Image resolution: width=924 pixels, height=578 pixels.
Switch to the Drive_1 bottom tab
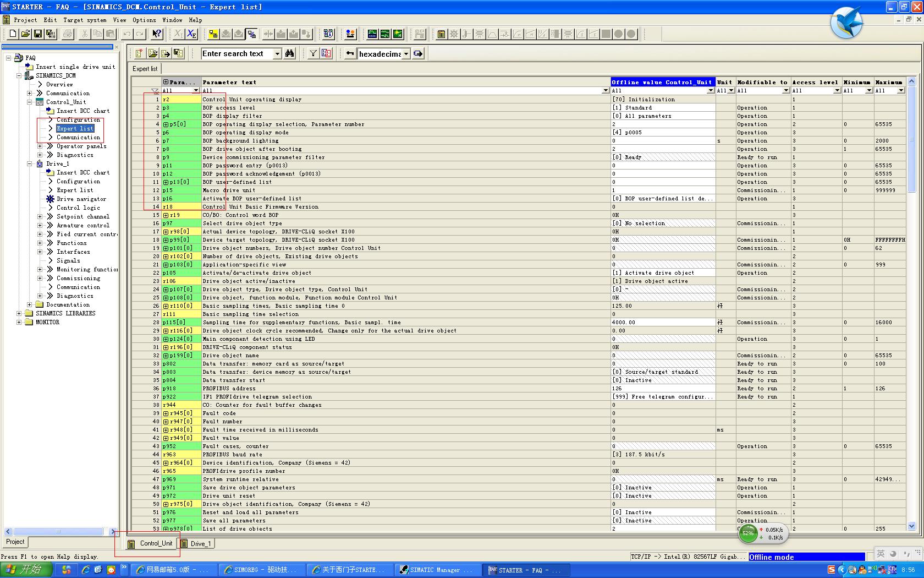(x=197, y=543)
